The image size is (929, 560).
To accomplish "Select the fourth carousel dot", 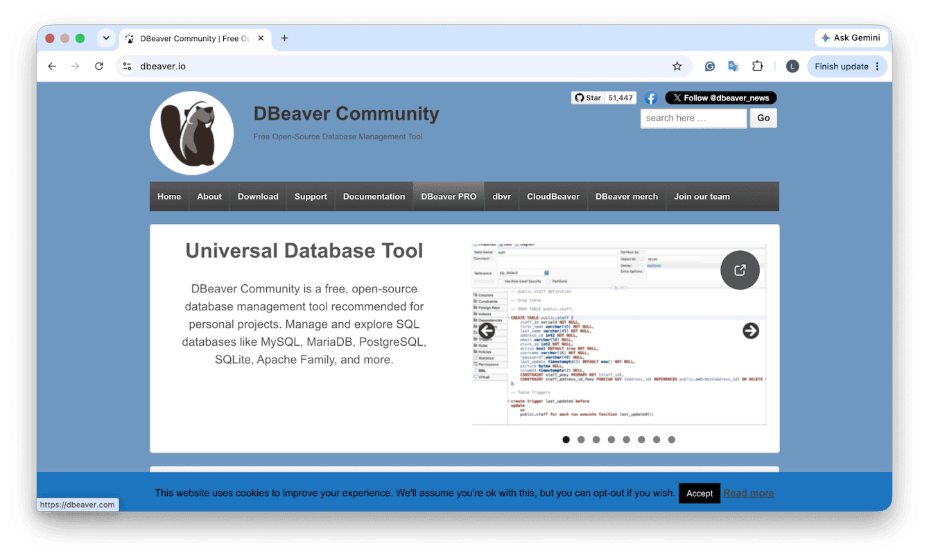I will click(x=611, y=439).
